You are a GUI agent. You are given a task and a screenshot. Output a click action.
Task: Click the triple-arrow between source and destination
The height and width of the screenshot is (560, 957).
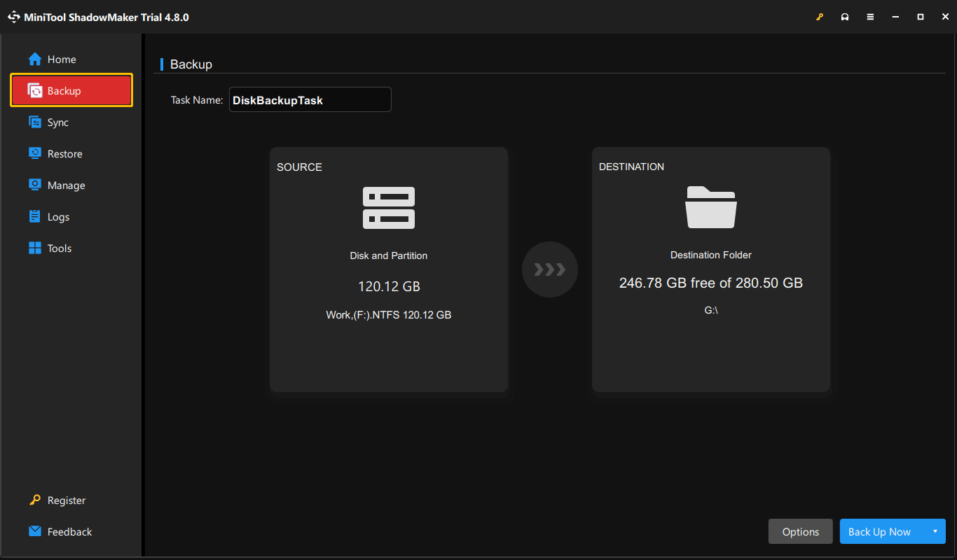tap(550, 269)
